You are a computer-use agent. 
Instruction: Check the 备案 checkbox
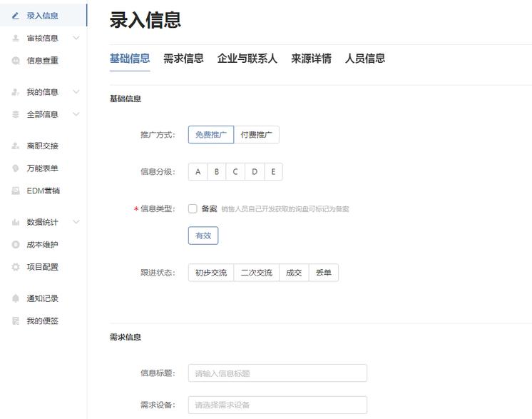coord(193,208)
